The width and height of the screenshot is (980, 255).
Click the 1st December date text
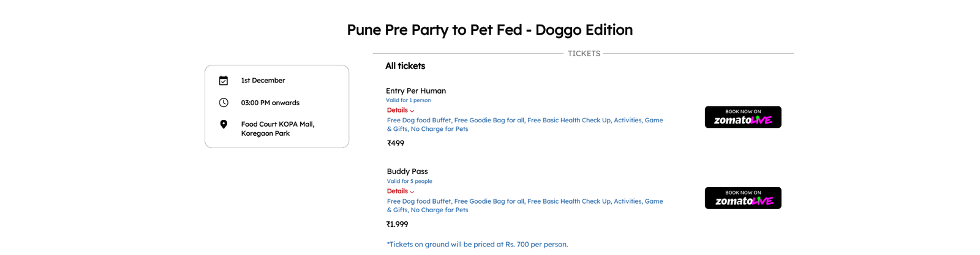pos(263,81)
